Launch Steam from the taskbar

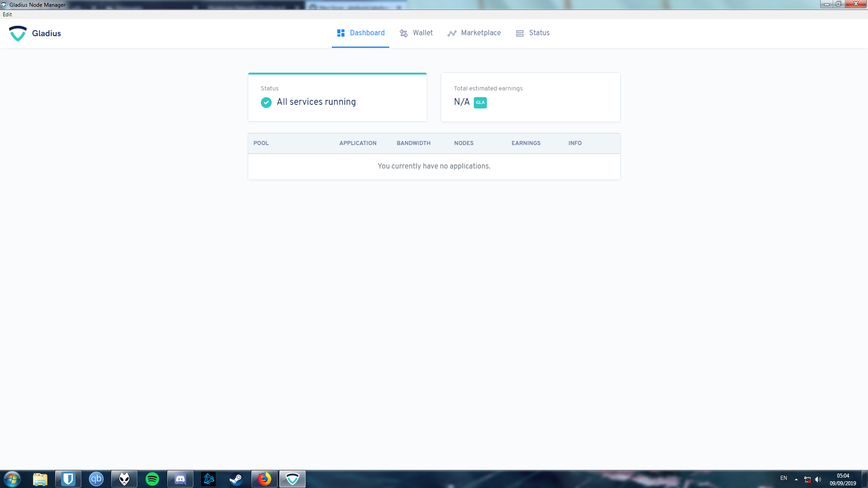236,479
